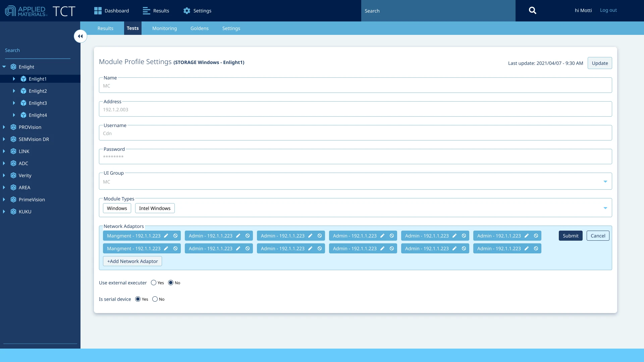
Task: Click into the Address input field
Action: point(355,110)
